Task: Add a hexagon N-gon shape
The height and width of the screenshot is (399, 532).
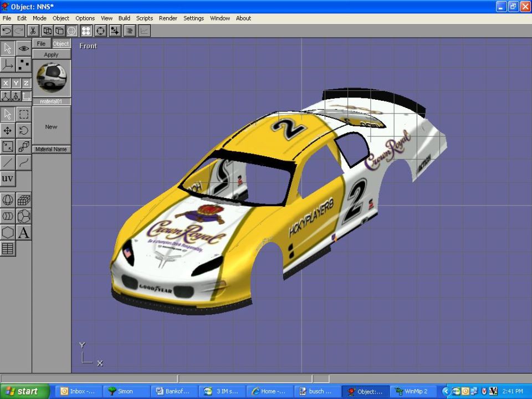Action: pos(7,232)
